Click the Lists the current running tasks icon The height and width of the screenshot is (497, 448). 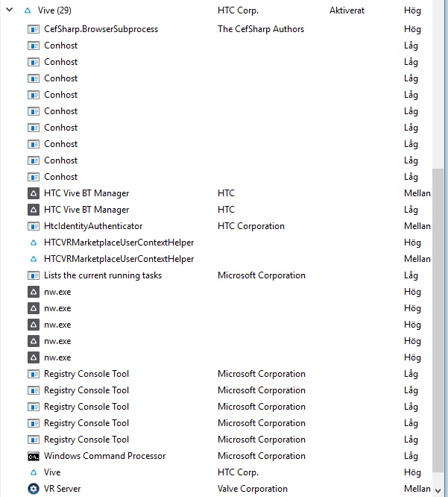(34, 275)
